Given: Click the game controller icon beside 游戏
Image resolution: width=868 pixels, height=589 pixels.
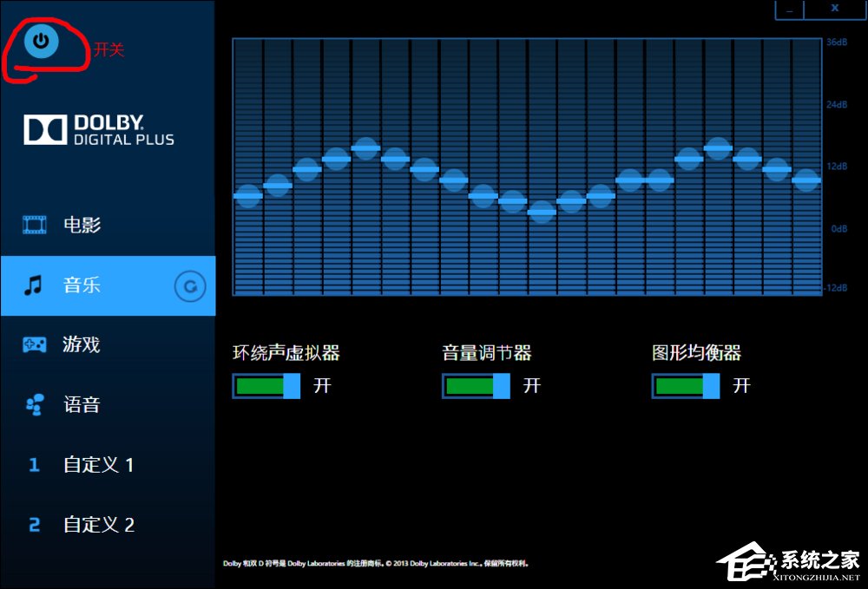Looking at the screenshot, I should pyautogui.click(x=33, y=344).
